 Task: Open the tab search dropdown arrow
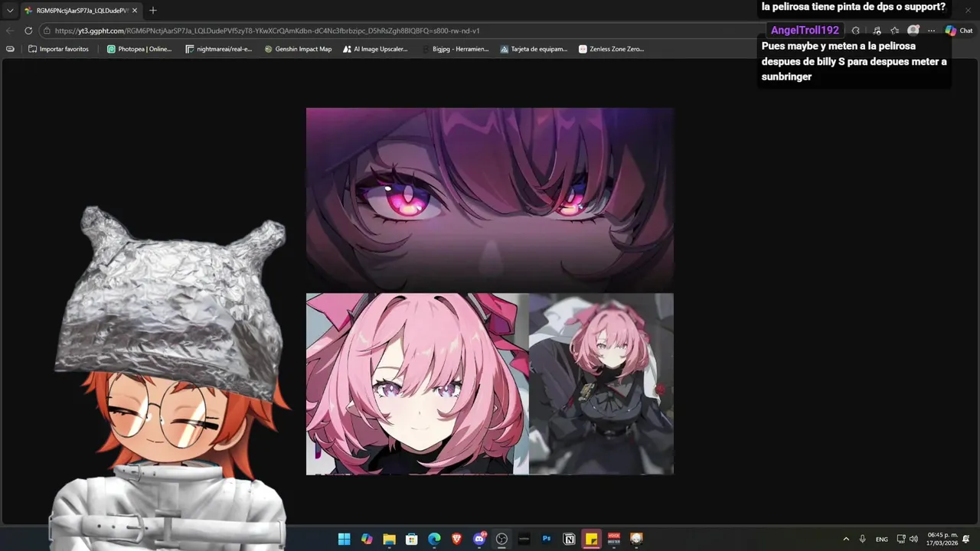(10, 11)
